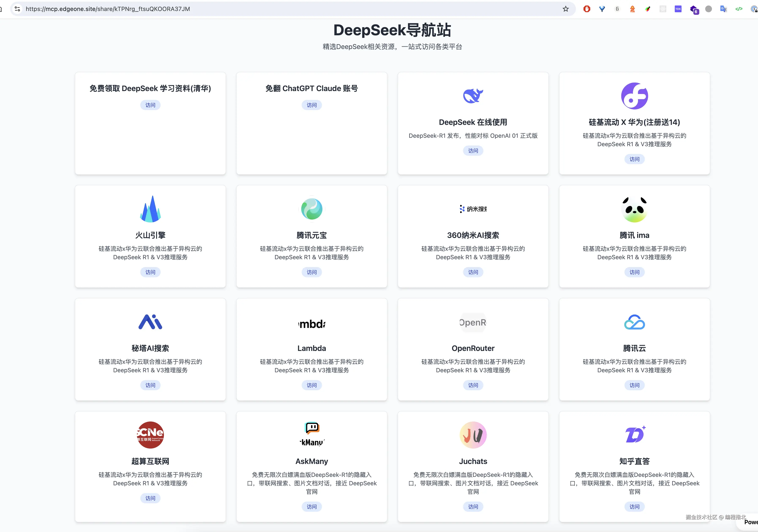758x532 pixels.
Task: Bookmark this page with the star icon
Action: point(566,9)
